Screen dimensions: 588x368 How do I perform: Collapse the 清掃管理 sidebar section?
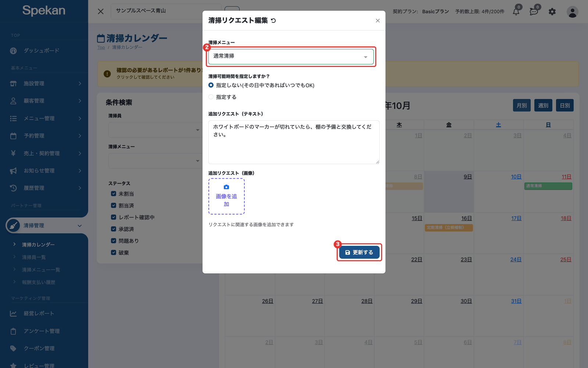click(80, 226)
